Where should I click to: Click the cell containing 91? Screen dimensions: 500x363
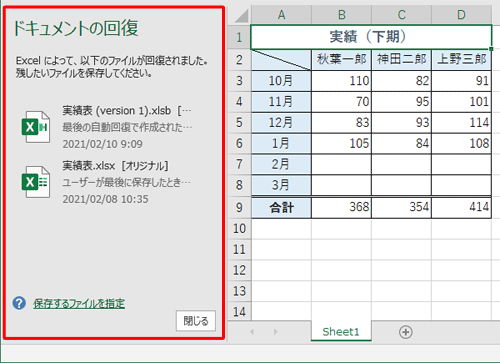[x=461, y=81]
